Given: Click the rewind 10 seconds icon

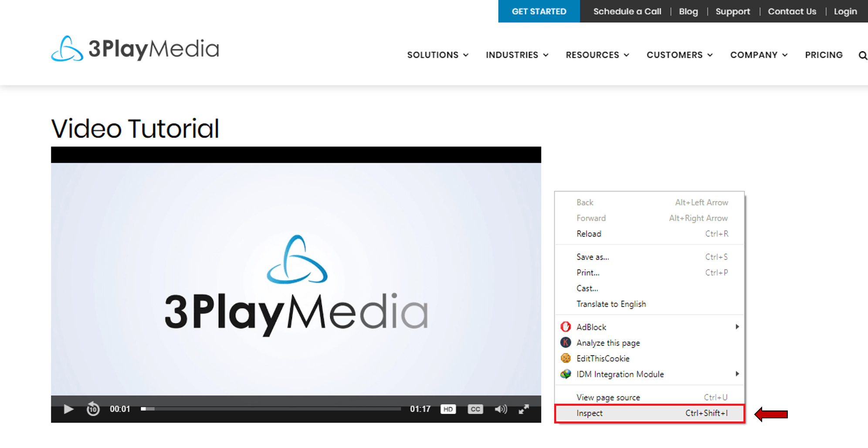Looking at the screenshot, I should point(93,409).
